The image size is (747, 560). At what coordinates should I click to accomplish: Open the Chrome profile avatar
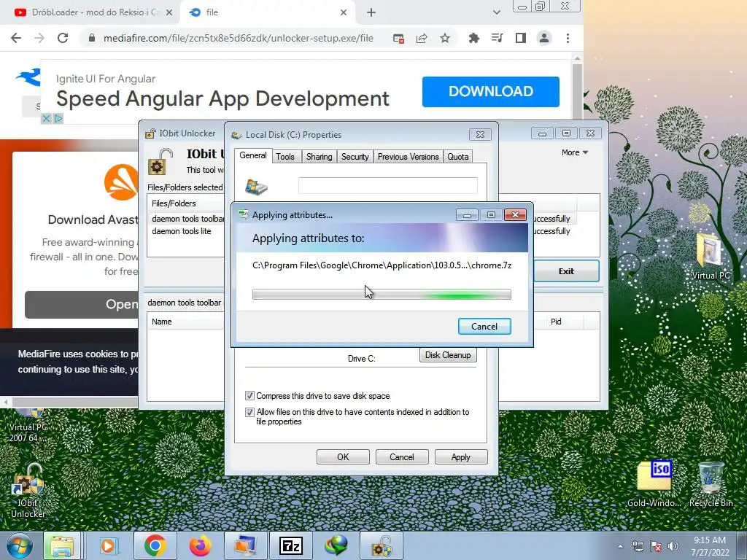(x=544, y=38)
